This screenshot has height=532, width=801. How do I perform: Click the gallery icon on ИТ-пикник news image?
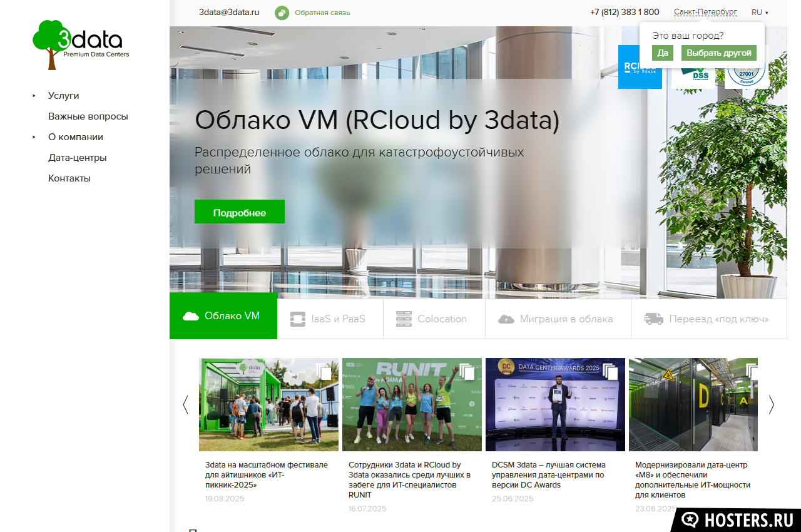click(324, 372)
